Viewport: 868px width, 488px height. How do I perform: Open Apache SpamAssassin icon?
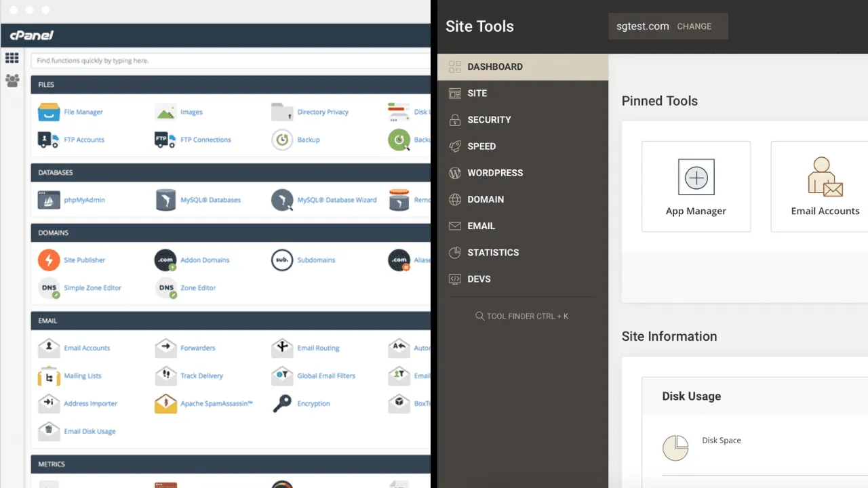point(165,403)
